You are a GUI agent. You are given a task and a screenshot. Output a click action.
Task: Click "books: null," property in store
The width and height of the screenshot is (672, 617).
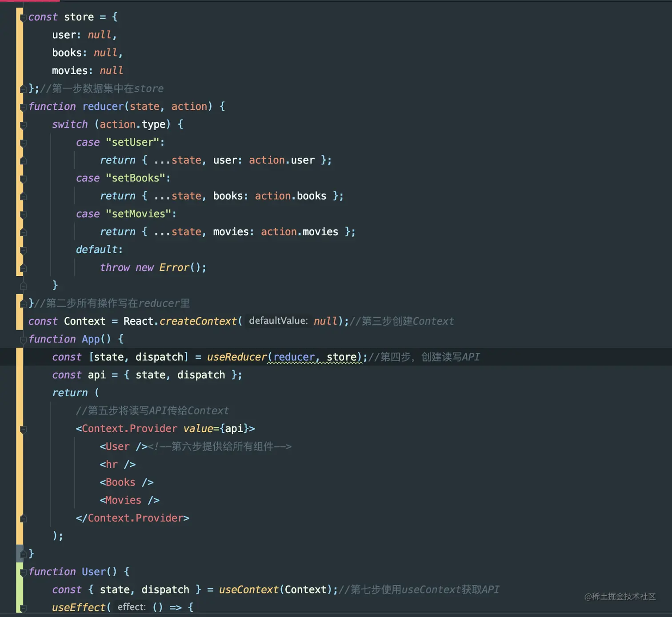pos(87,53)
